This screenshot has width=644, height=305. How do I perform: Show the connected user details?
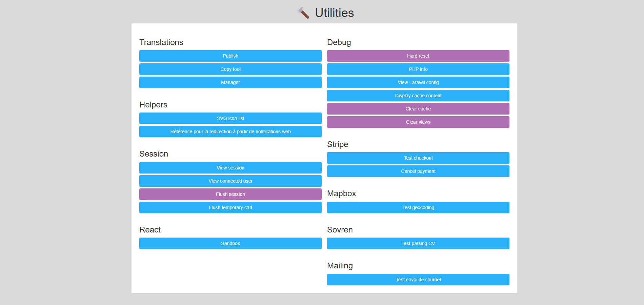(x=230, y=181)
